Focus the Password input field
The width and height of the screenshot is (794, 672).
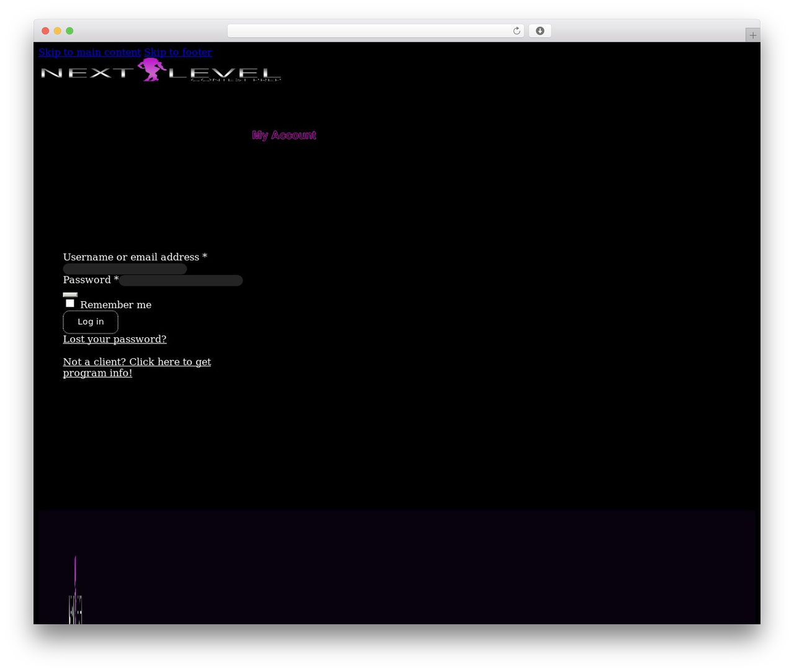point(181,280)
